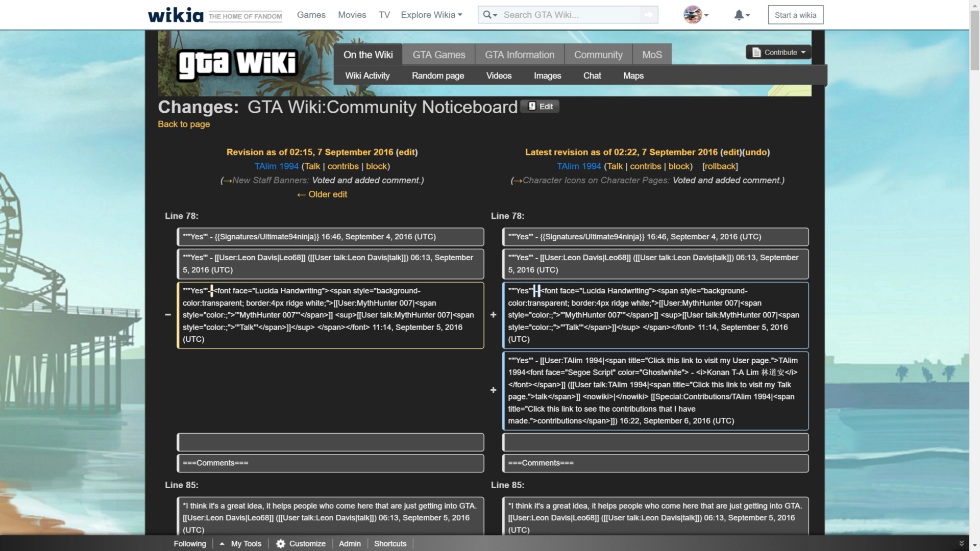
Task: Expand the My Tools arrow
Action: coord(222,544)
